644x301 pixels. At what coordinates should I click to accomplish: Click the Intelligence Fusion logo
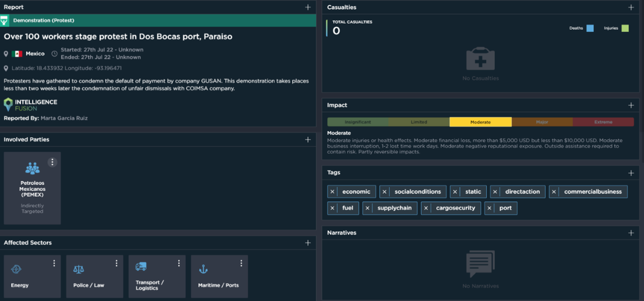point(30,105)
